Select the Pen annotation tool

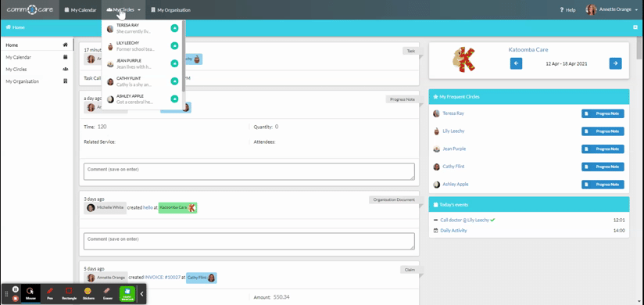[x=50, y=293]
